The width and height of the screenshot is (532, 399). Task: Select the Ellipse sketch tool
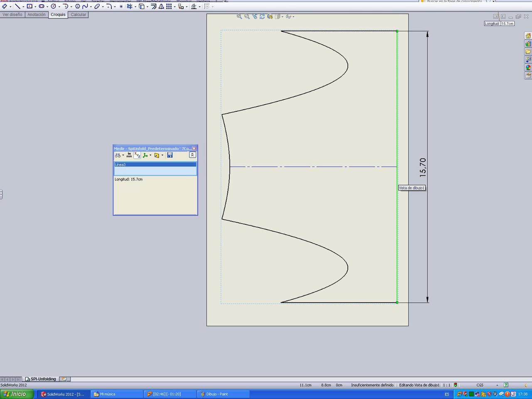pyautogui.click(x=97, y=6)
